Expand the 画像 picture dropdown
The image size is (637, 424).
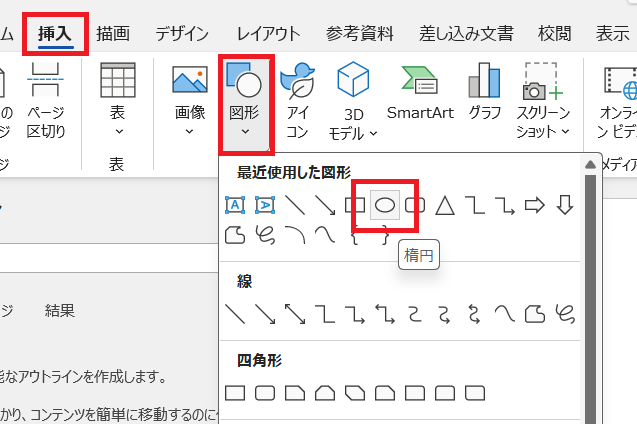tap(189, 100)
